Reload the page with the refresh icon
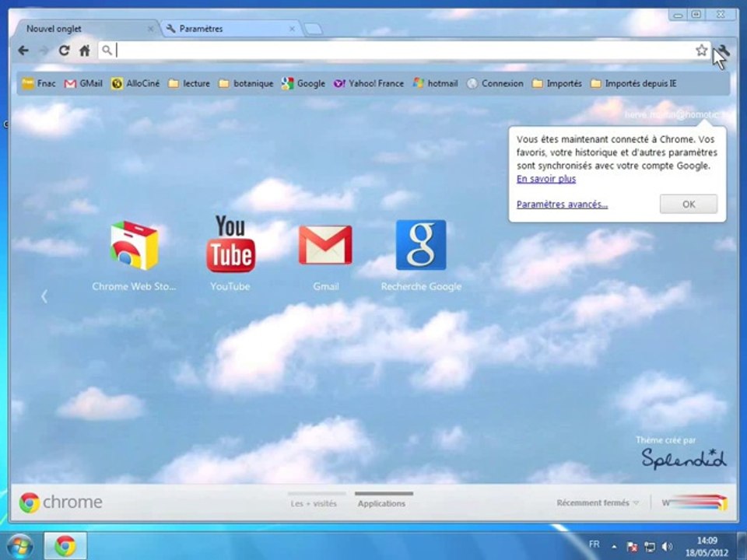747x560 pixels. (x=64, y=50)
